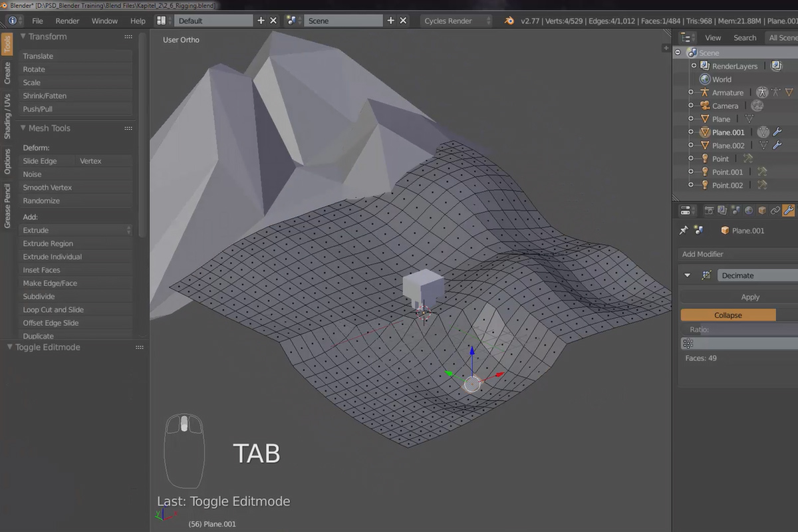Click the Plane.001 mesh data icon in outliner
The width and height of the screenshot is (798, 532).
[x=763, y=132]
